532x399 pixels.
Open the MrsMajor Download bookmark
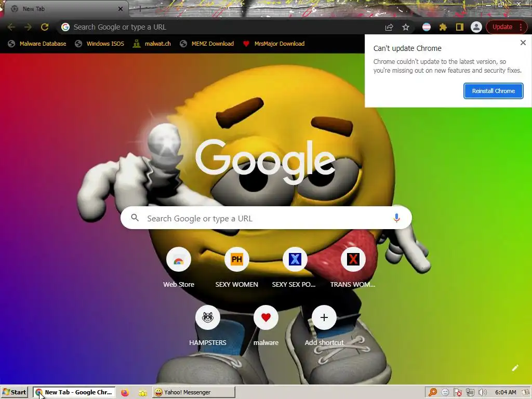point(274,44)
